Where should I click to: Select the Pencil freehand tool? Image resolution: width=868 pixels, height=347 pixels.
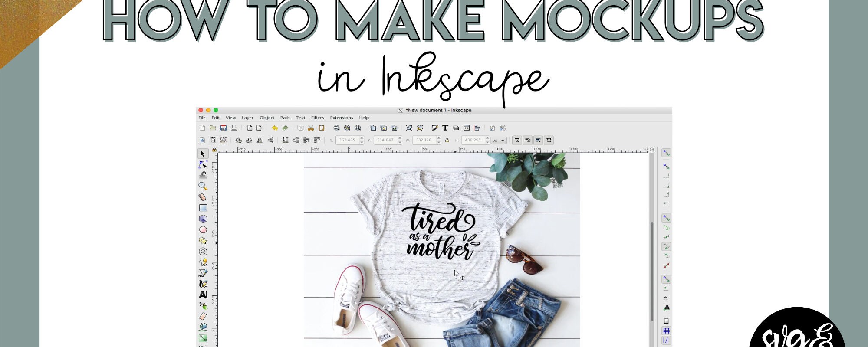(203, 262)
